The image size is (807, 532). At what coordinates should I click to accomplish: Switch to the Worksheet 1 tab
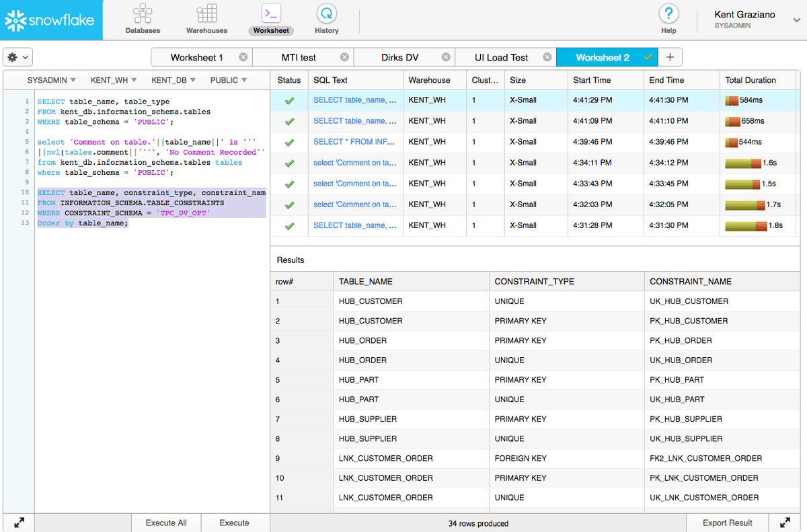click(196, 57)
